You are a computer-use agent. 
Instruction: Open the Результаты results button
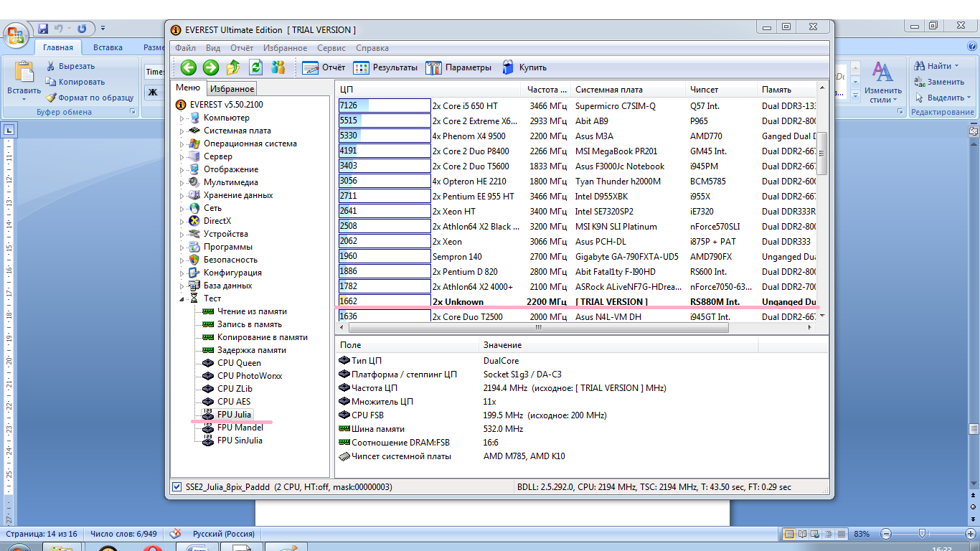point(385,67)
